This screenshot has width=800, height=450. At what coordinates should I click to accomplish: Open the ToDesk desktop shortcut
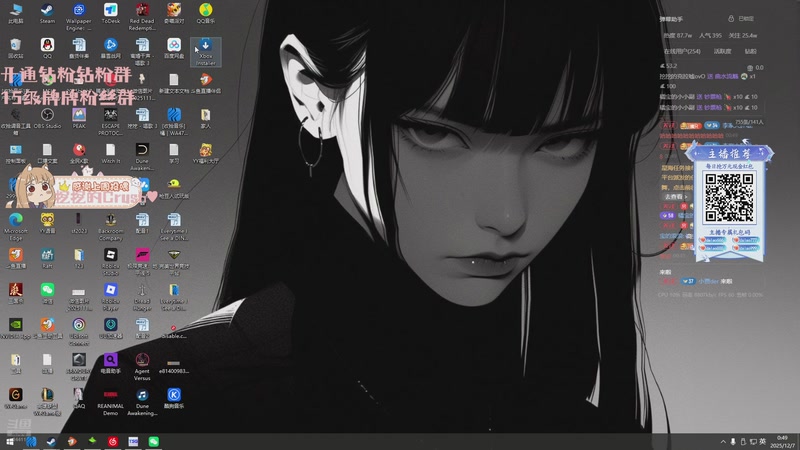point(110,13)
